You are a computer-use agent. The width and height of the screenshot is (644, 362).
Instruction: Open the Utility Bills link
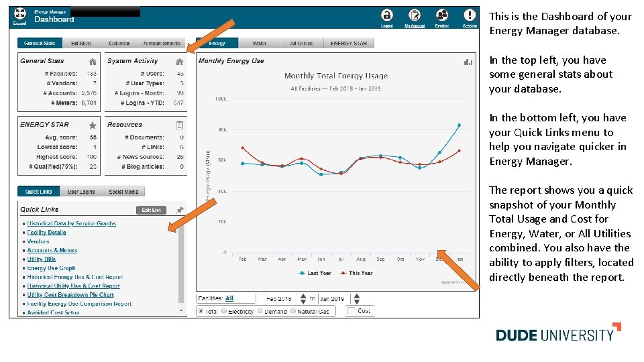coord(42,259)
